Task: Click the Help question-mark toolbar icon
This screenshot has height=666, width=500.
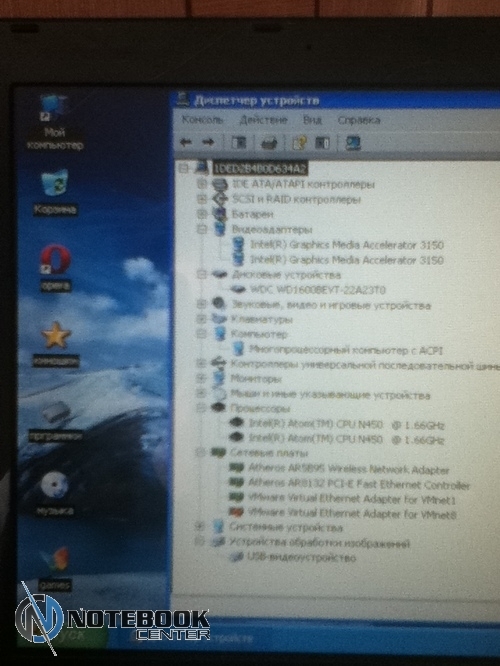Action: [x=299, y=143]
